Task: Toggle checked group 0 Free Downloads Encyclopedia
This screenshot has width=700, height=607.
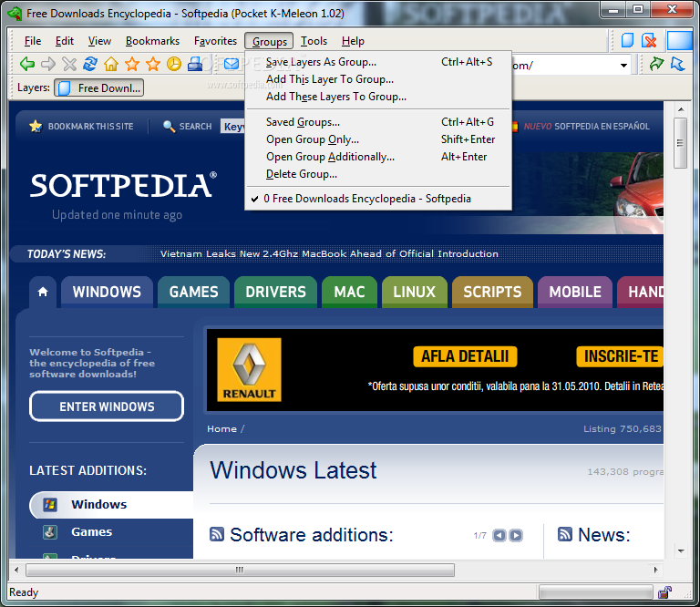Action: pyautogui.click(x=378, y=199)
